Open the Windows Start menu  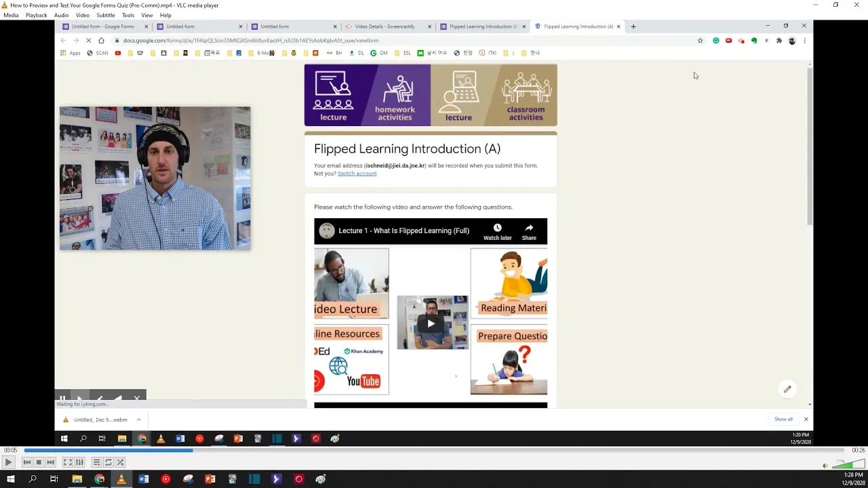pyautogui.click(x=11, y=479)
